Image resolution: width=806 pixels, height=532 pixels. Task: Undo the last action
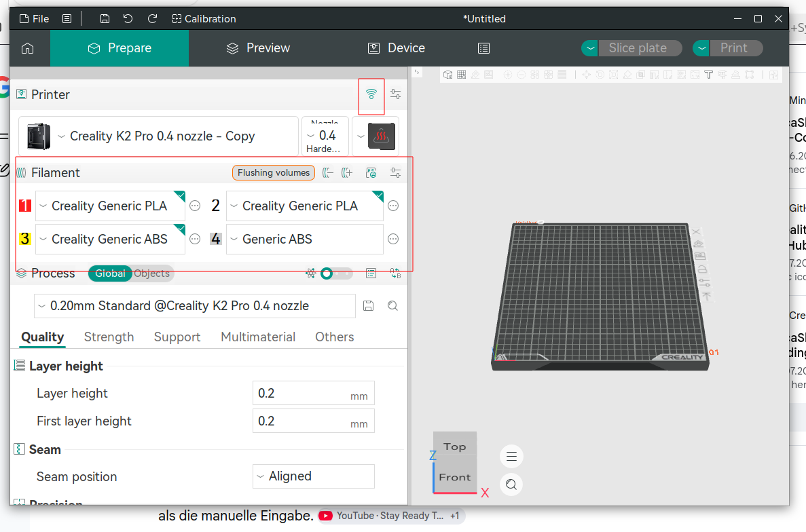coord(128,19)
